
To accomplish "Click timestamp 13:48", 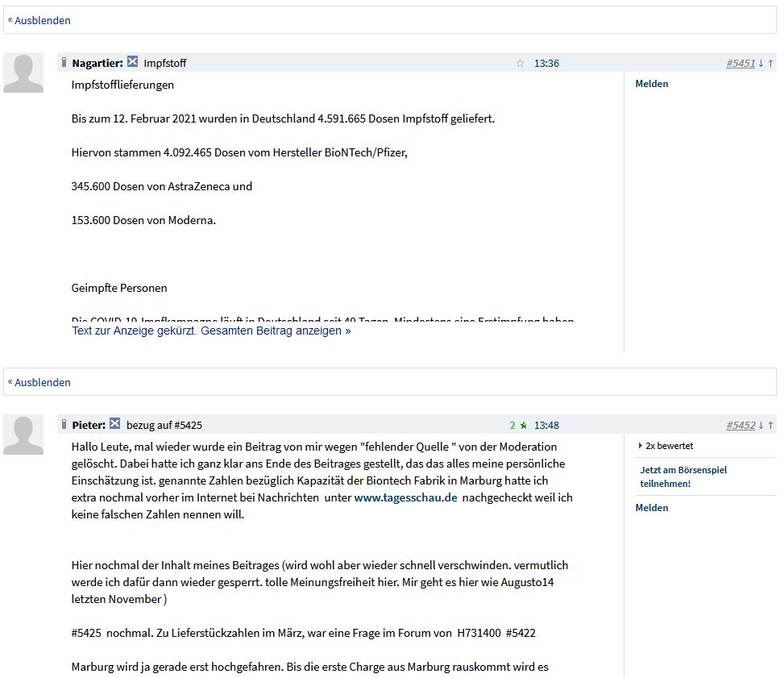I will 546,425.
